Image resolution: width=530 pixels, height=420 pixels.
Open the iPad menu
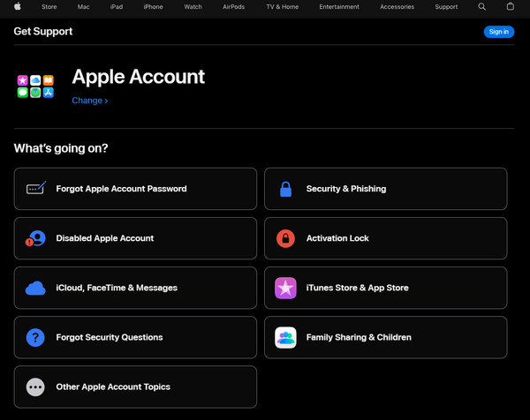coord(117,7)
